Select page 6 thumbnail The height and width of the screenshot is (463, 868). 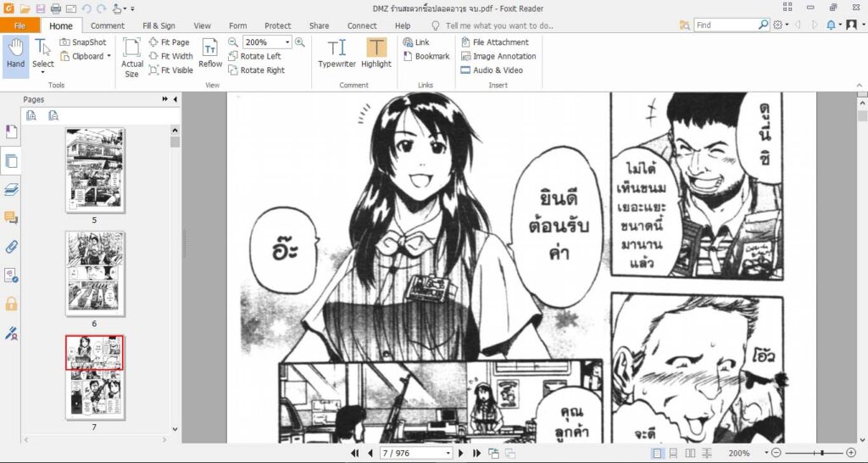(x=95, y=274)
